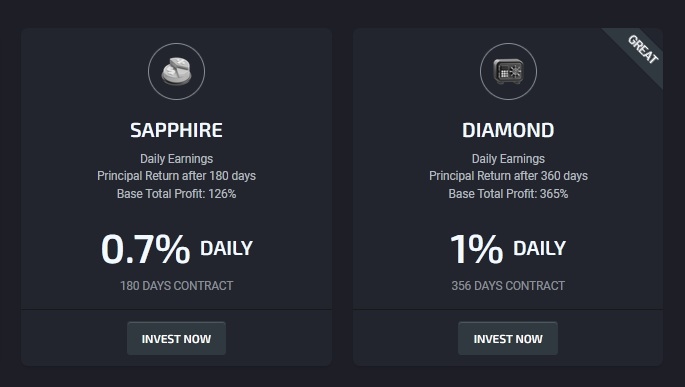Screen dimensions: 685x387
Task: Click Sapphire's Daily Earnings line
Action: [176, 159]
